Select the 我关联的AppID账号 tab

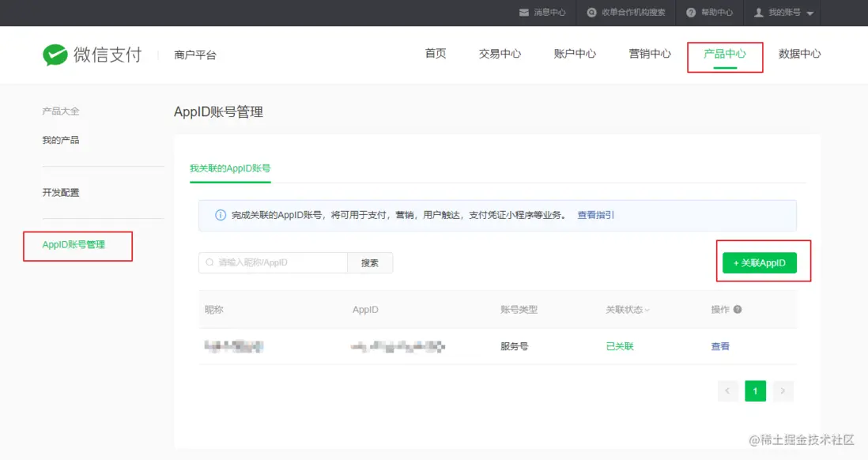[230, 168]
